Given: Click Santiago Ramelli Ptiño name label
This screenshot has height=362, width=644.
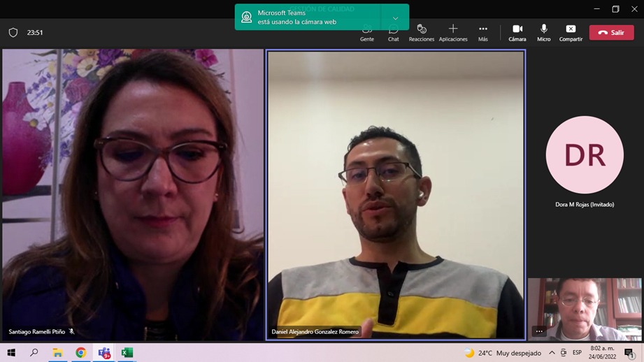Looking at the screenshot, I should coord(37,332).
